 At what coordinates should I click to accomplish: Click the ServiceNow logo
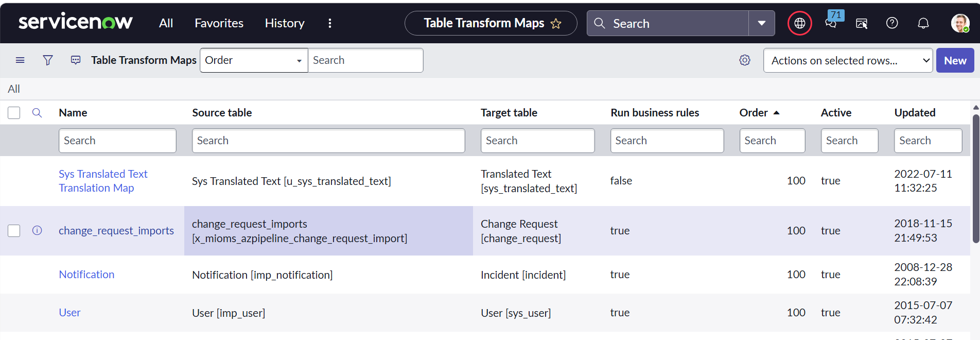76,22
